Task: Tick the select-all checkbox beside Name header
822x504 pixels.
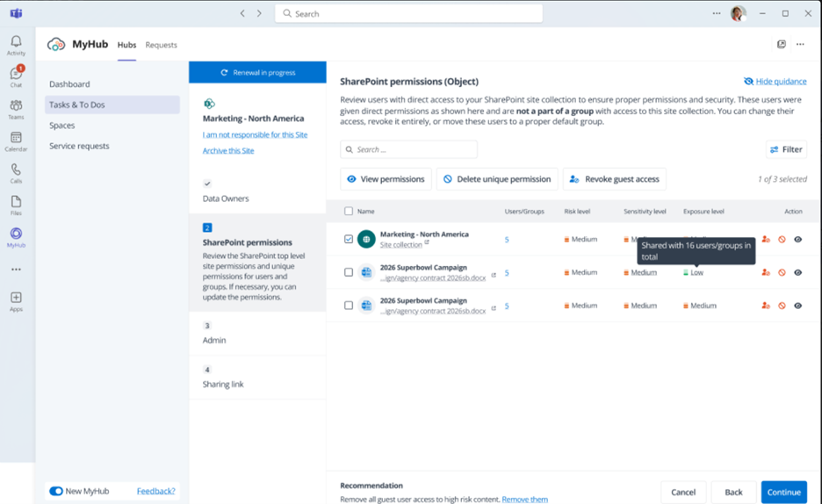Action: tap(349, 212)
